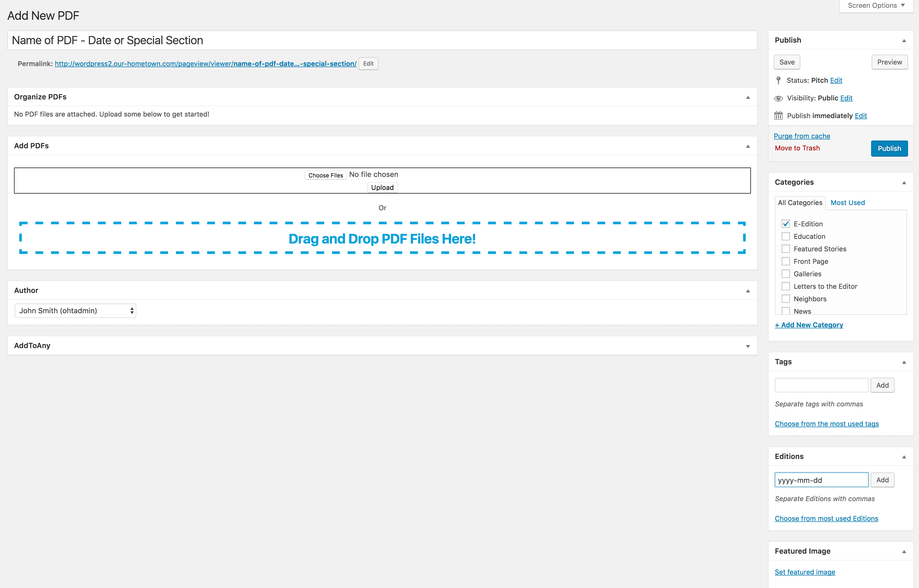Viewport: 919px width, 588px height.
Task: Open the Author select dropdown
Action: (x=75, y=310)
